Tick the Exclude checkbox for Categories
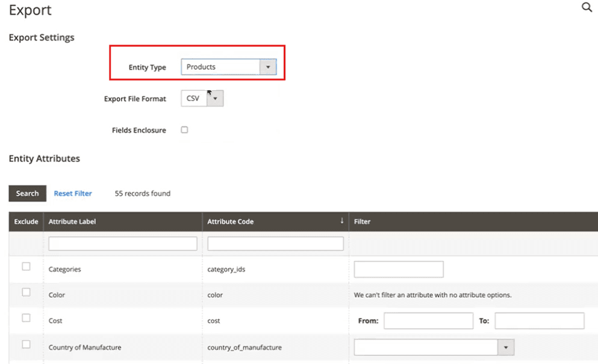598x364 pixels. click(x=26, y=267)
